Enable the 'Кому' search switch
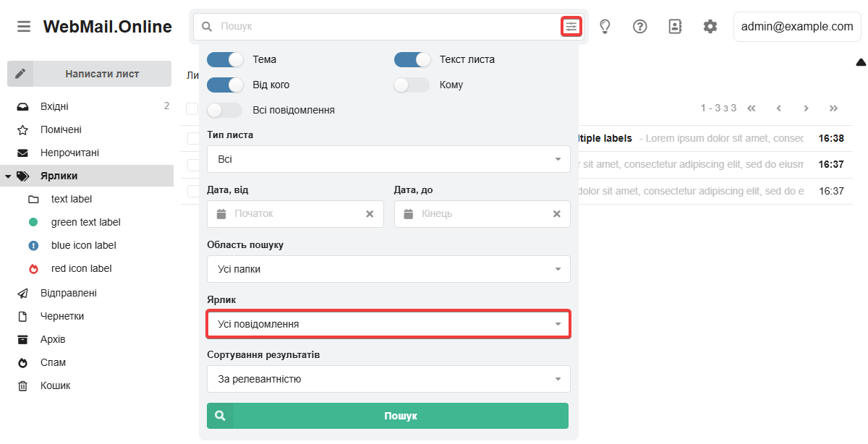The image size is (868, 444). tap(412, 85)
